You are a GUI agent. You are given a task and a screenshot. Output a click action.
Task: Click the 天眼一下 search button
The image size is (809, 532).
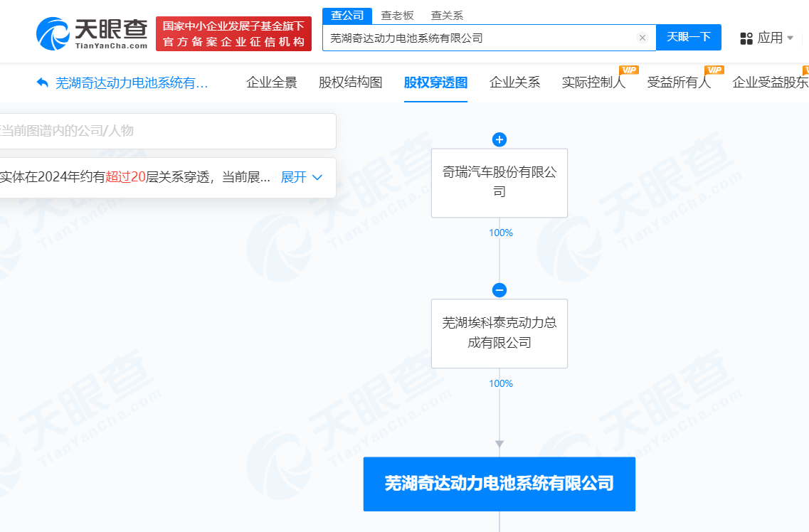688,38
